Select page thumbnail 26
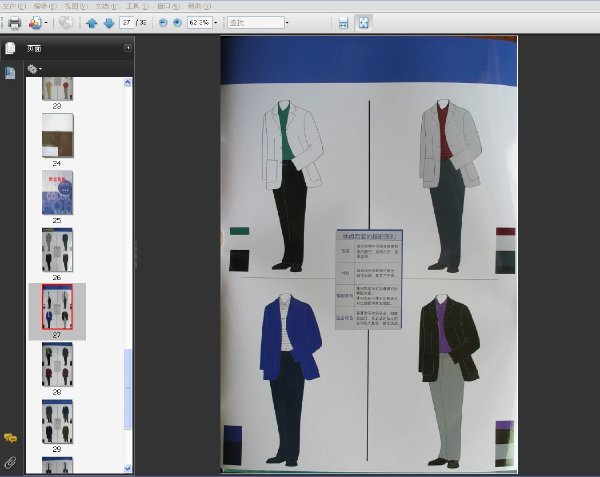 coord(57,250)
